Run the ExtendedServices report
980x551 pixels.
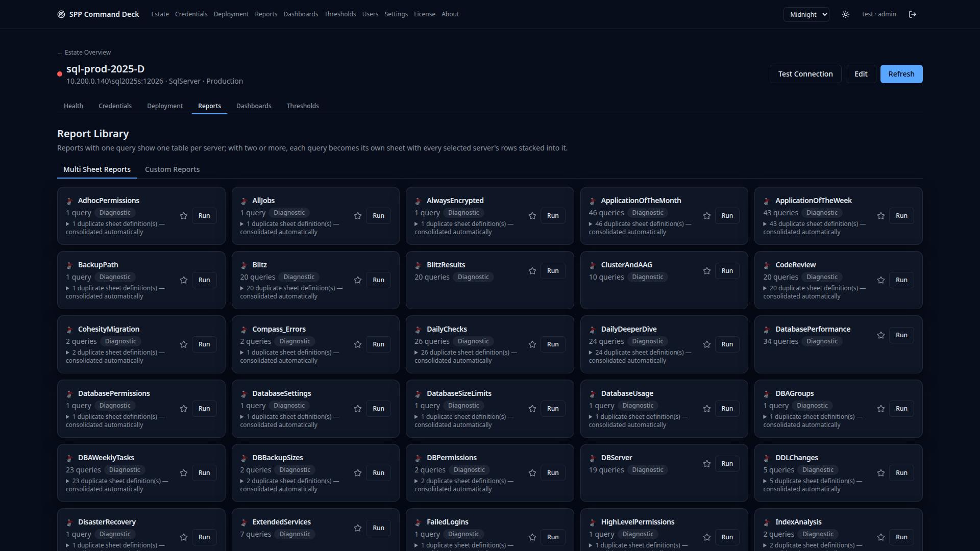coord(378,528)
